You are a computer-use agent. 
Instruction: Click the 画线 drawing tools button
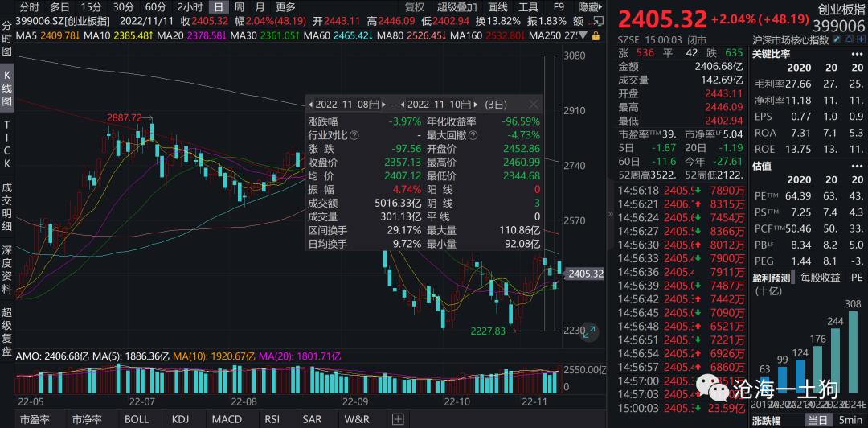tap(498, 6)
